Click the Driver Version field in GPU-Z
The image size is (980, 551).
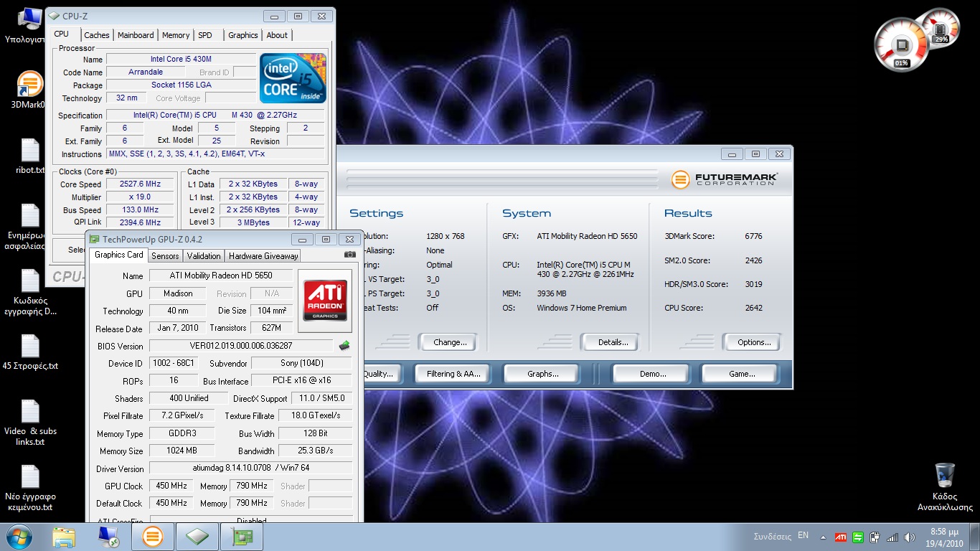(250, 468)
